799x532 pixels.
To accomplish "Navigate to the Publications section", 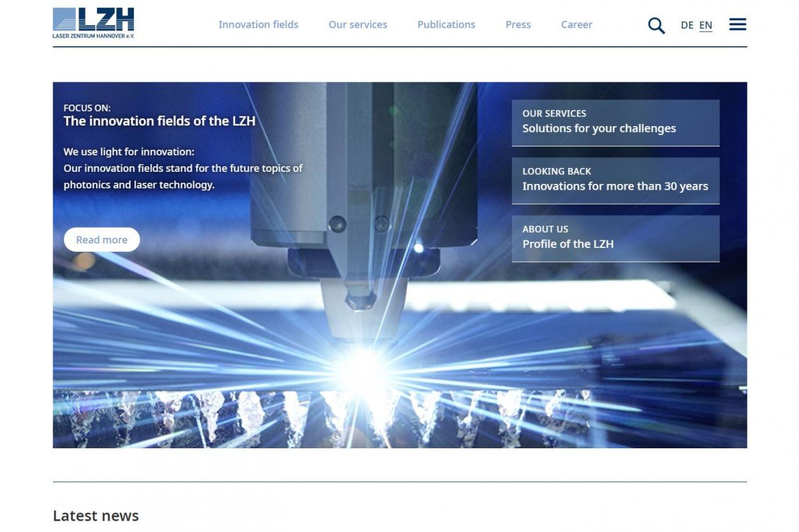I will 446,25.
